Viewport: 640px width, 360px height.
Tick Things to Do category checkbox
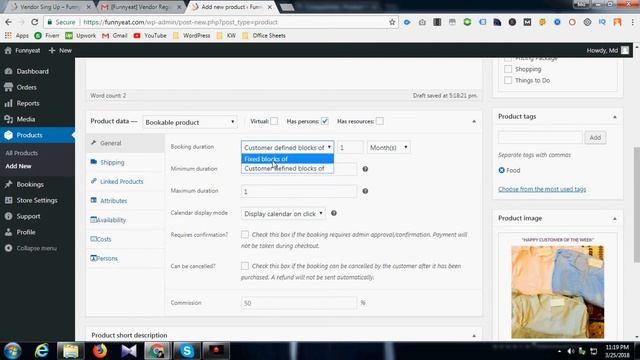(x=508, y=80)
